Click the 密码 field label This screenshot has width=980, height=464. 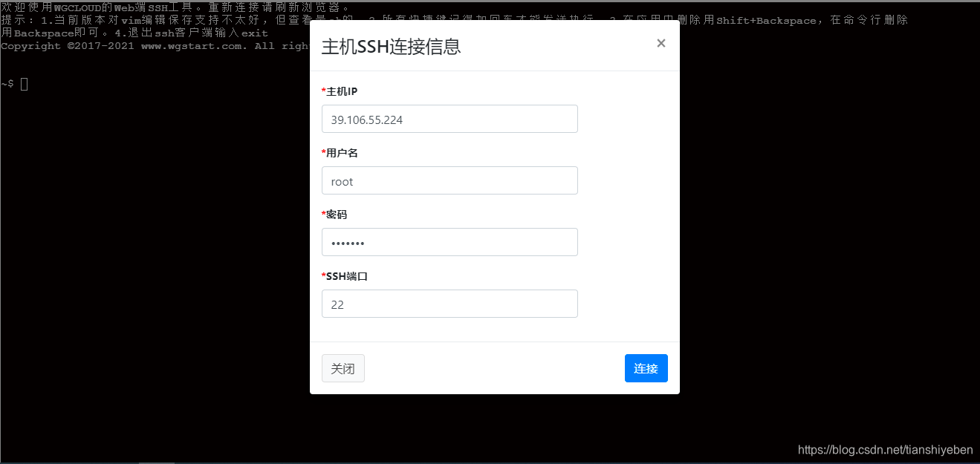coord(335,214)
